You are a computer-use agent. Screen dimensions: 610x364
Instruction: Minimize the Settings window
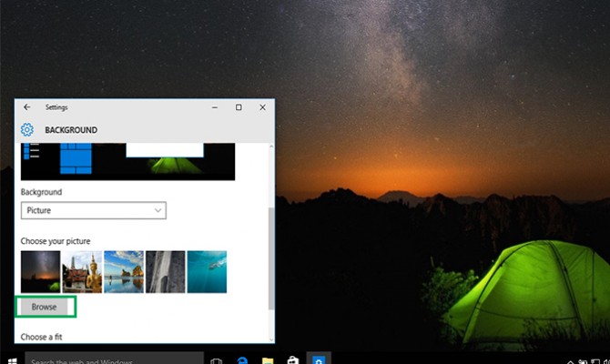(x=215, y=107)
